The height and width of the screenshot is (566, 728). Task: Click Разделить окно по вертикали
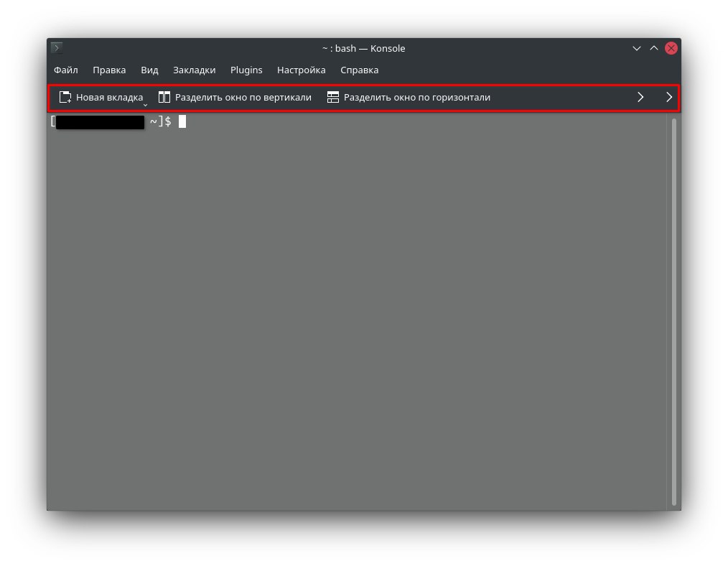point(235,98)
